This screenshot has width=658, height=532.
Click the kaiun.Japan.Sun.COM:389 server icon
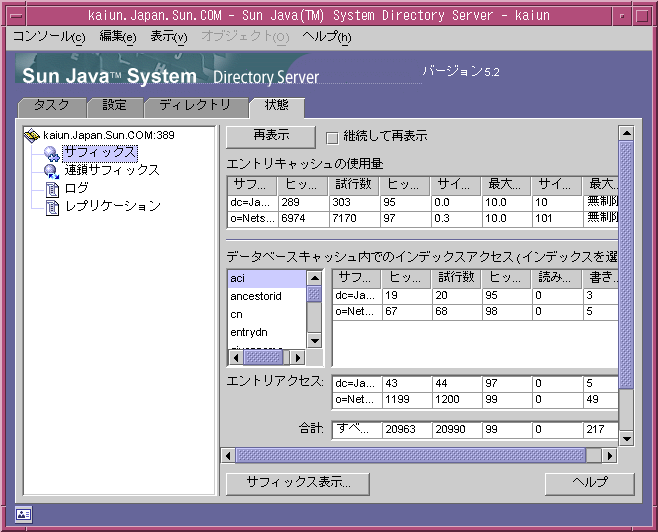(x=32, y=135)
